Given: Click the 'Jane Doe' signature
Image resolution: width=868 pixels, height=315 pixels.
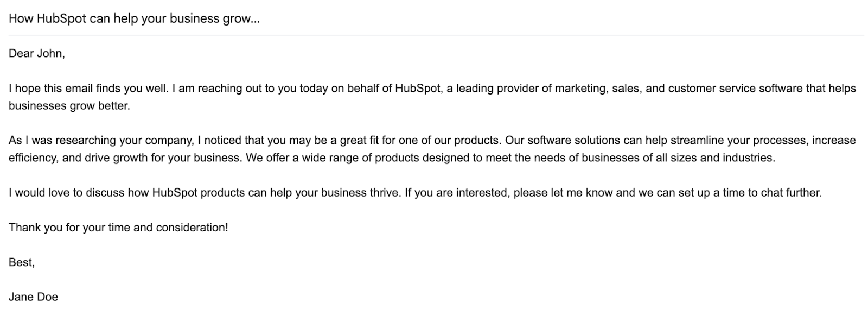Looking at the screenshot, I should pyautogui.click(x=33, y=297).
